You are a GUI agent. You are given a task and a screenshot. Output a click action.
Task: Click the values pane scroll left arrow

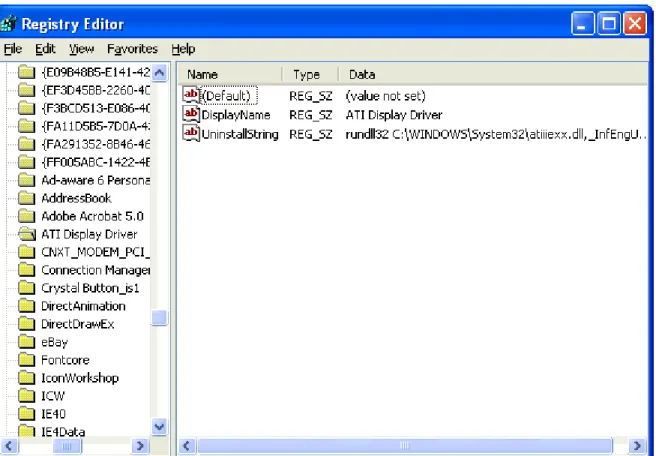click(187, 446)
